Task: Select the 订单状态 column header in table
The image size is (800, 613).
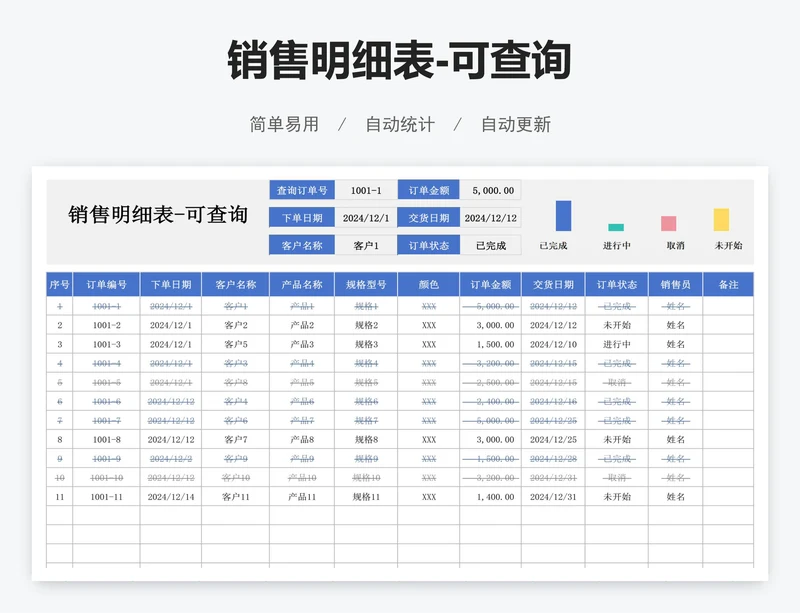Action: pos(617,284)
